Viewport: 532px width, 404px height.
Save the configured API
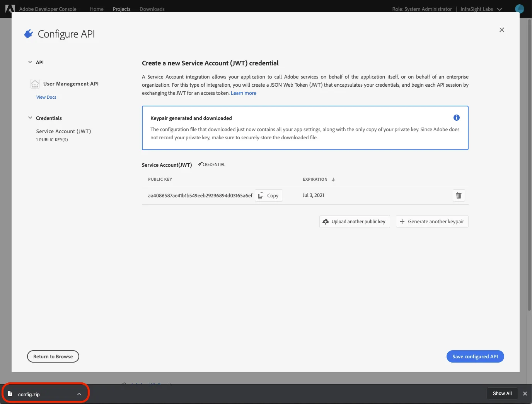click(x=475, y=356)
